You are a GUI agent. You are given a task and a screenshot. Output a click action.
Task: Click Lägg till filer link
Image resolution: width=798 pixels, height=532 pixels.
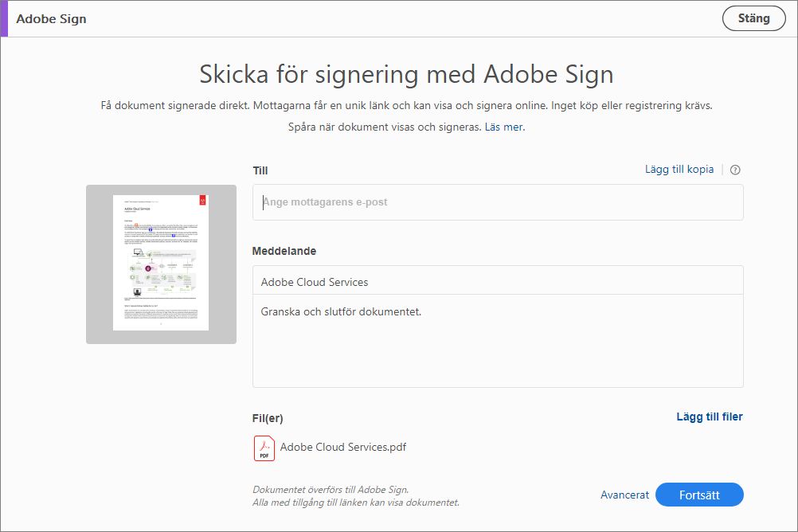(710, 417)
